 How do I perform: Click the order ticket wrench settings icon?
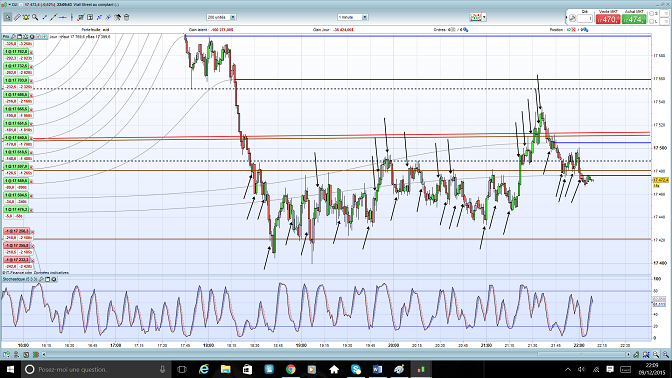(572, 18)
